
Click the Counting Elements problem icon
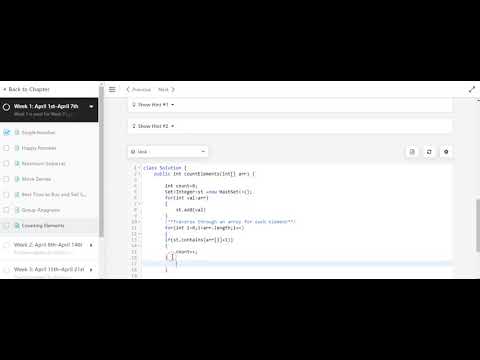(17, 226)
